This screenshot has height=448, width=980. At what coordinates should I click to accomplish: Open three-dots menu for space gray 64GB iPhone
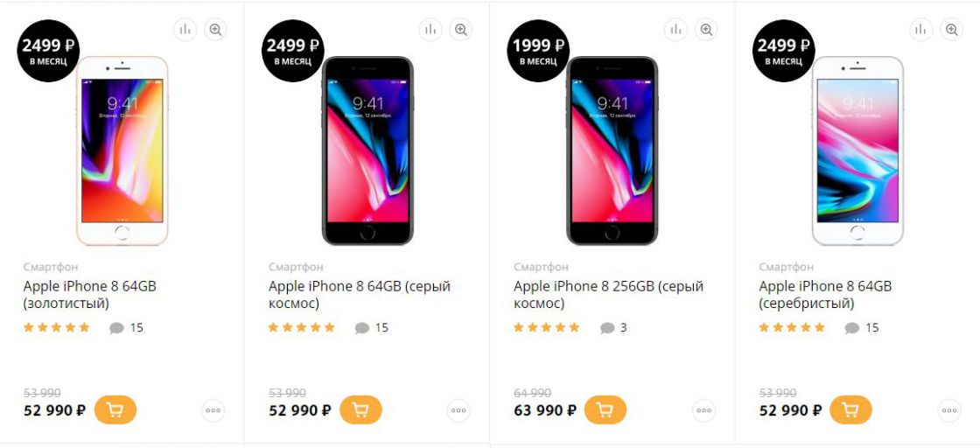[x=458, y=410]
